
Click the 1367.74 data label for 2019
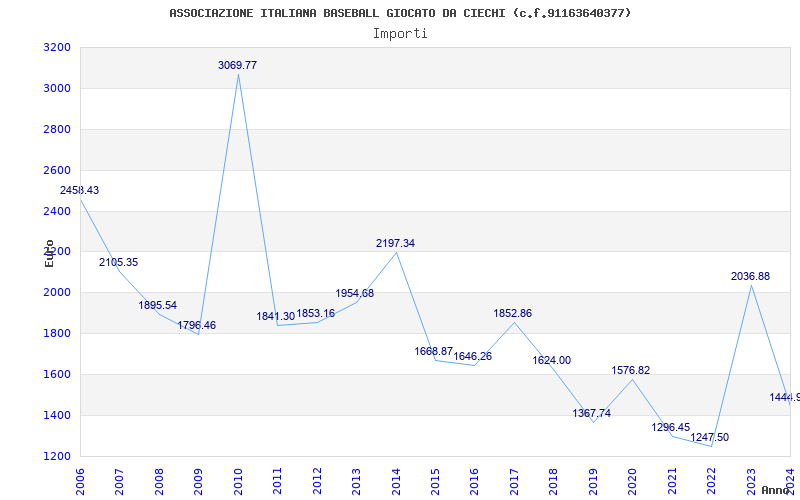point(592,413)
